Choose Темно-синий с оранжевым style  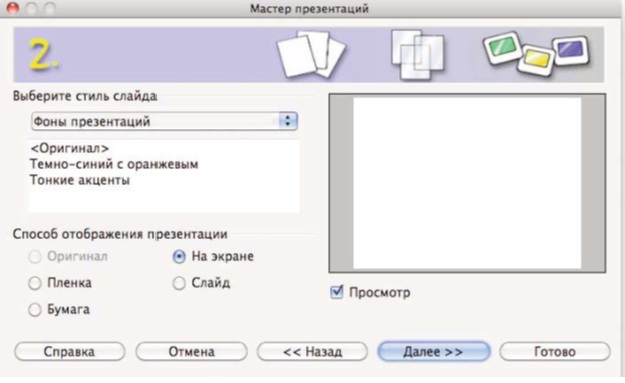[x=114, y=164]
